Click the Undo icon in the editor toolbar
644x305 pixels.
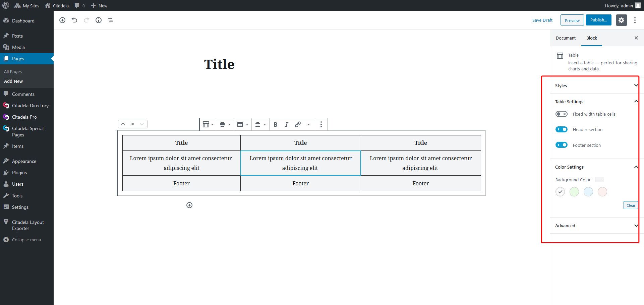point(74,20)
